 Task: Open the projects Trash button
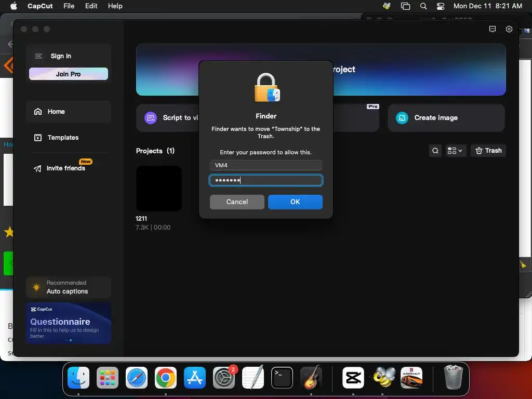[x=488, y=151]
